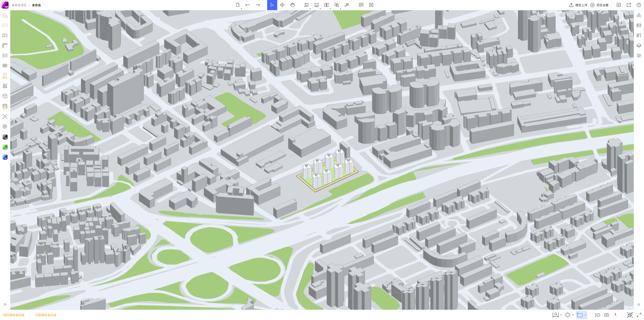Toggle the rectangle frame display mode
Image resolution: width=644 pixels, height=320 pixels.
(580, 315)
